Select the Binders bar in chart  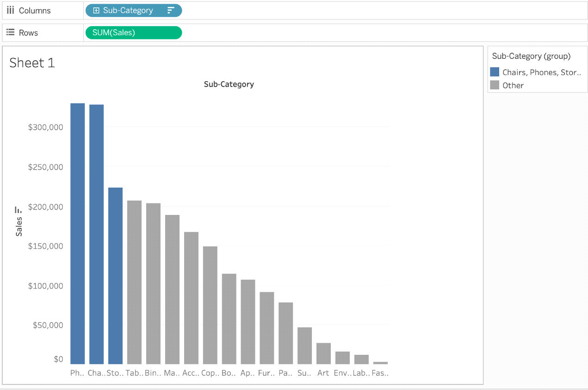pos(154,283)
